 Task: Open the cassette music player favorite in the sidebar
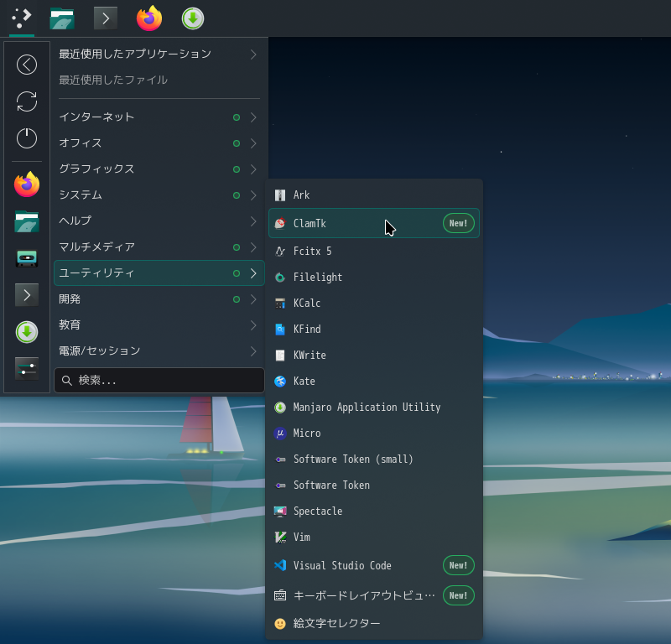[27, 258]
